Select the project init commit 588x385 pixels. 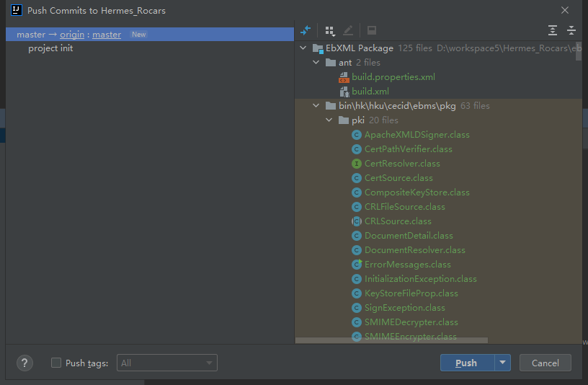[50, 48]
